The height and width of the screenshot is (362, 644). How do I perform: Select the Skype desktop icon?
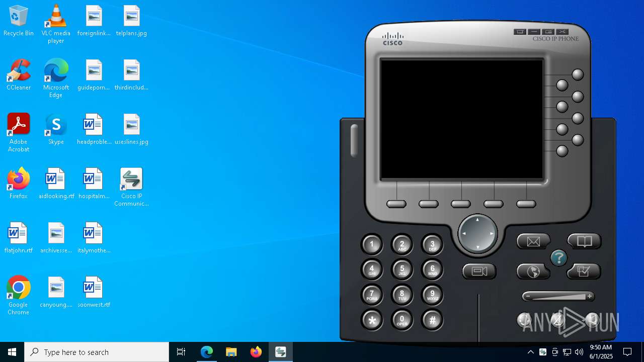click(x=56, y=129)
